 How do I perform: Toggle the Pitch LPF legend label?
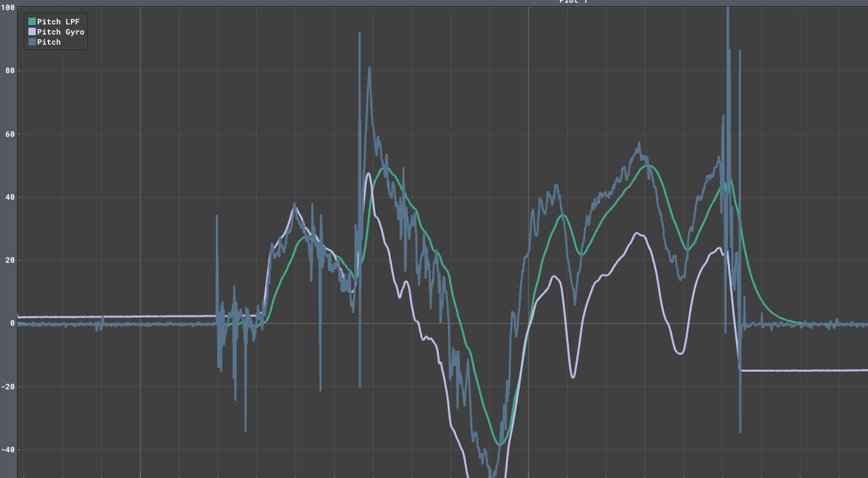[58, 22]
